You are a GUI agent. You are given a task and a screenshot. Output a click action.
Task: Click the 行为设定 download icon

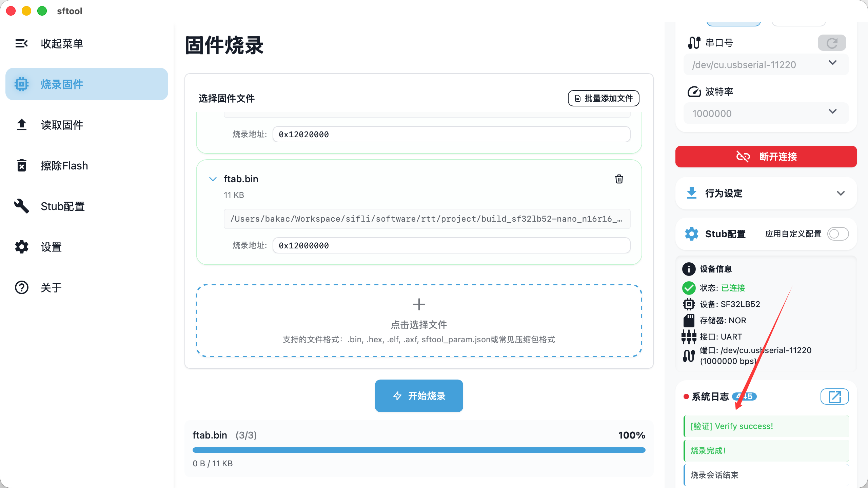(691, 193)
